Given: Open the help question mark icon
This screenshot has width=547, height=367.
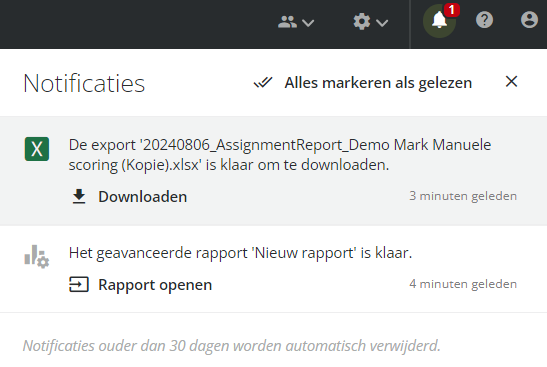Looking at the screenshot, I should pyautogui.click(x=484, y=20).
